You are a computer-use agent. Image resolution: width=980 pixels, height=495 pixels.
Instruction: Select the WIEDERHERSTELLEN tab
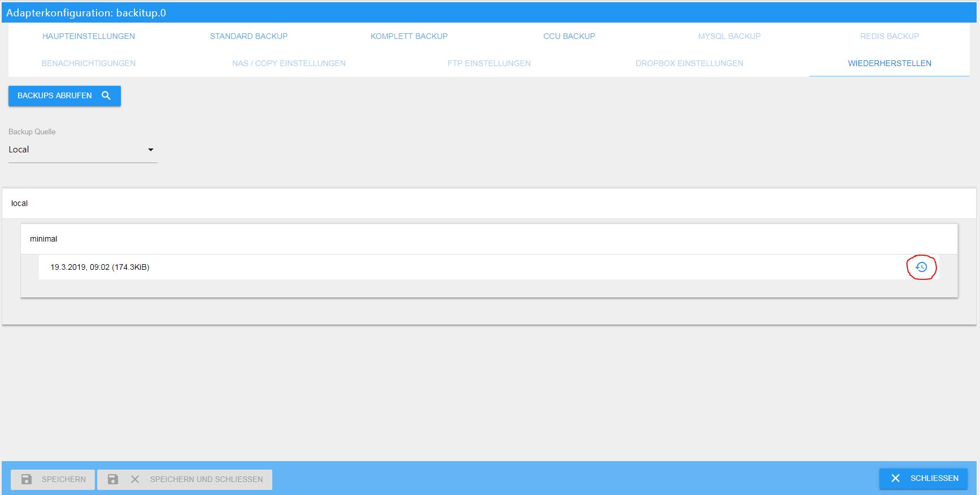pyautogui.click(x=890, y=63)
